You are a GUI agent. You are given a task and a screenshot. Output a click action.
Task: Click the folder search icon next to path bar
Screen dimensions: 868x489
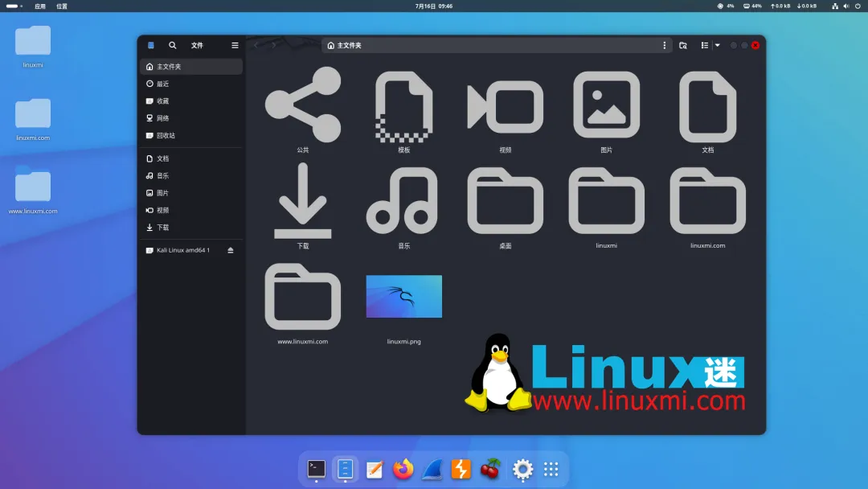click(683, 45)
